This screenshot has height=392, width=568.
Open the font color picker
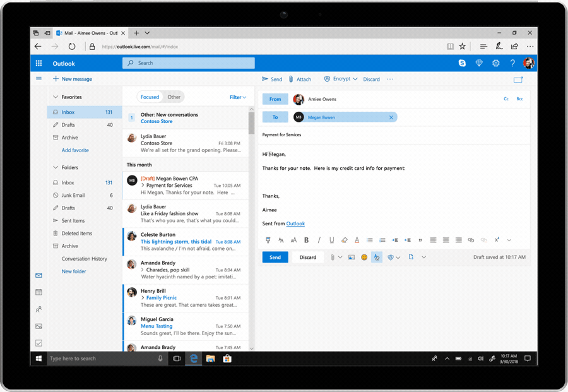[x=357, y=240]
